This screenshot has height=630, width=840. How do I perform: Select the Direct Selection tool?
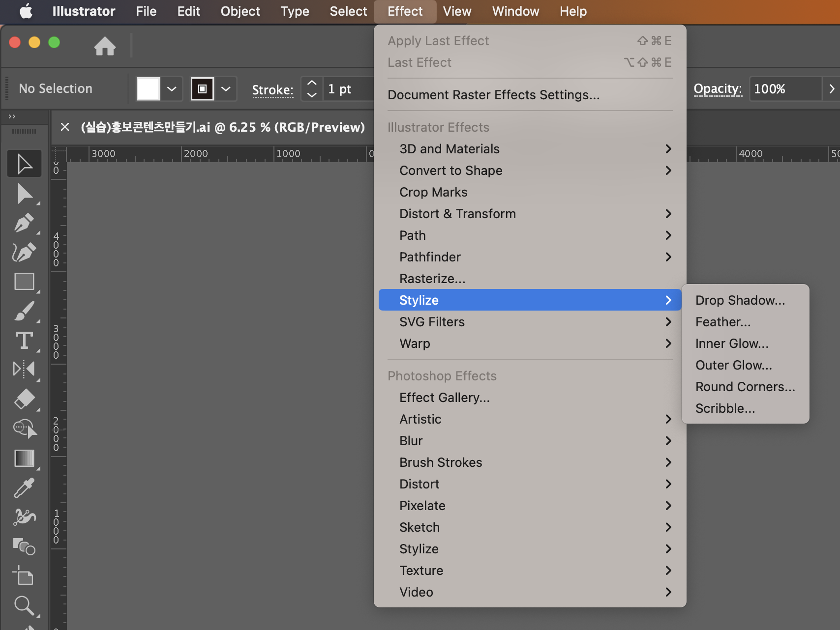24,194
